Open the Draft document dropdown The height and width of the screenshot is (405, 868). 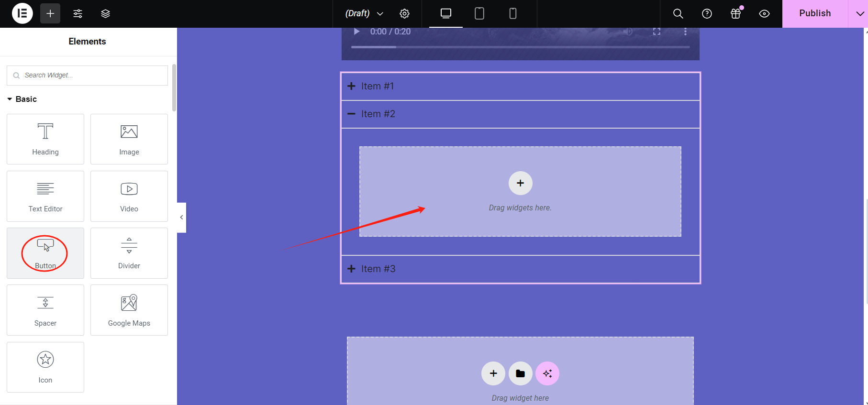point(364,13)
